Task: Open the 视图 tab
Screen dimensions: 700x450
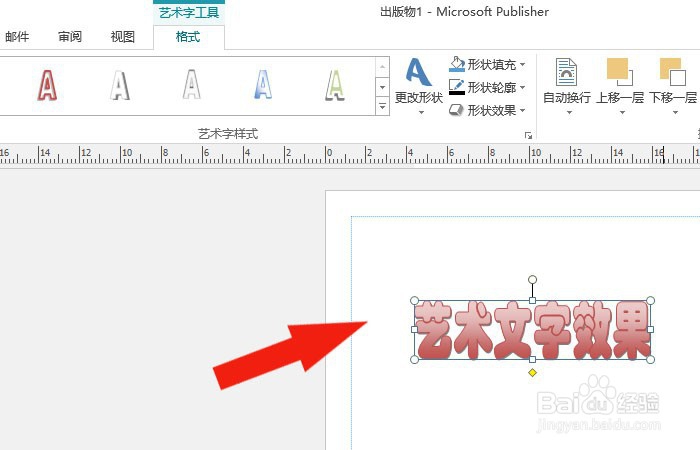Action: (x=123, y=37)
